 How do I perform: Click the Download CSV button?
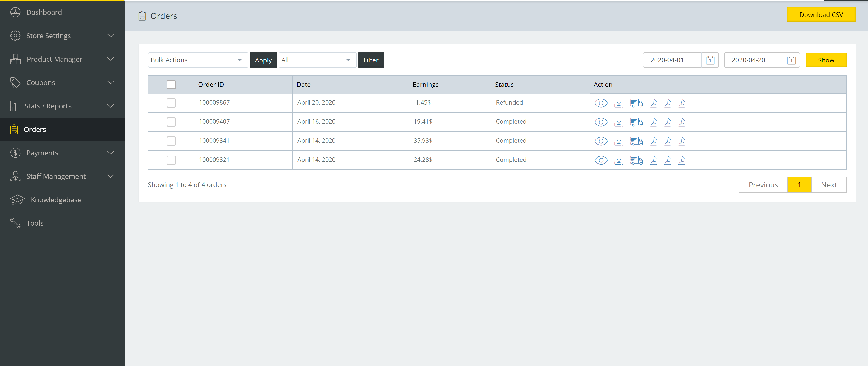821,15
